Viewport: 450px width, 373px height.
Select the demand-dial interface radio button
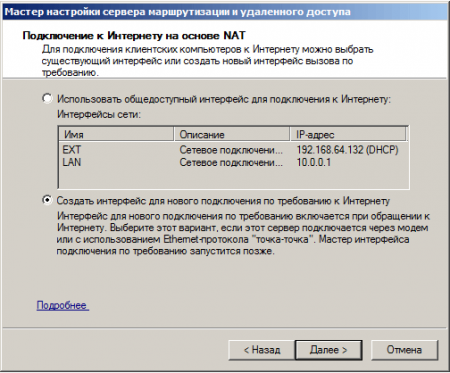pos(47,200)
